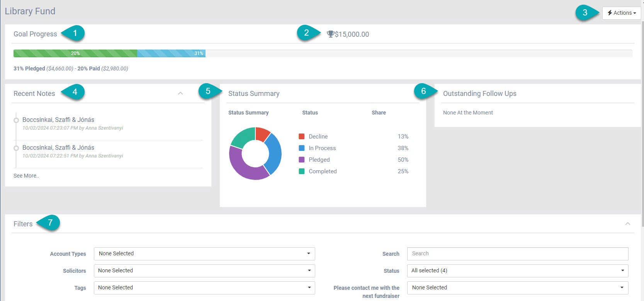Click the second note timeline circle marker
Screen dimensions: 644x301
[x=16, y=148]
